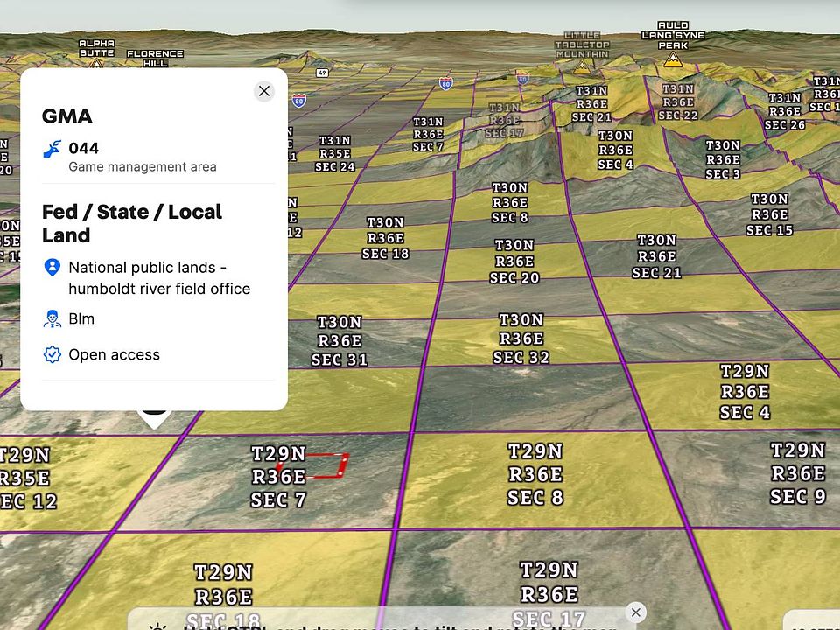840x630 pixels.
Task: Click the T29N R36E SEC 8 label
Action: pos(535,474)
